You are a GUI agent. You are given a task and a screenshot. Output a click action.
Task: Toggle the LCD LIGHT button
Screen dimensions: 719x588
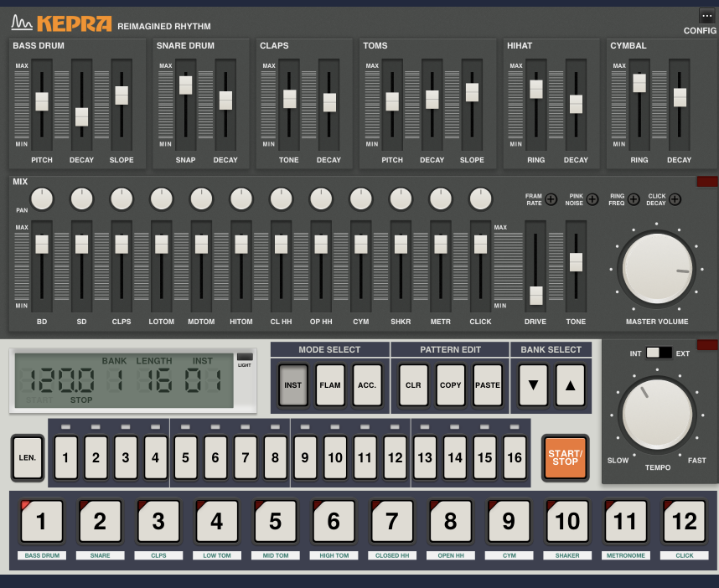click(245, 357)
